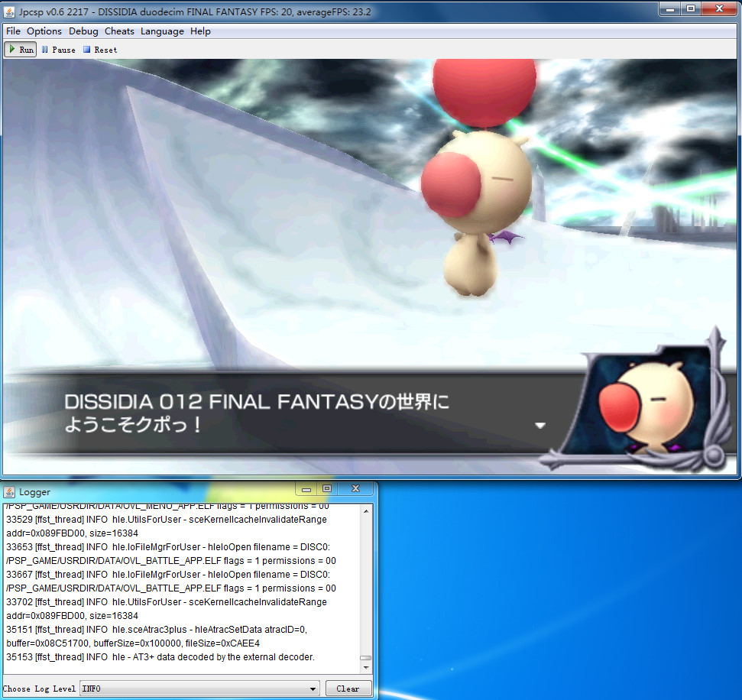Close the Logger window

click(x=355, y=488)
